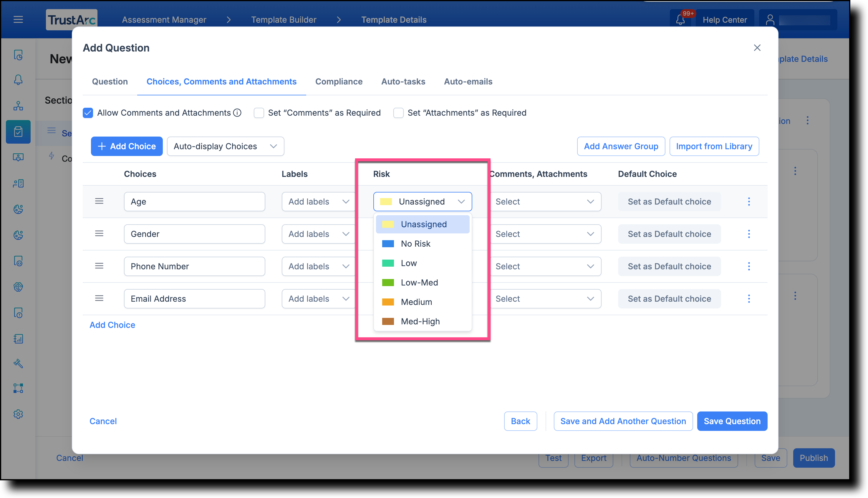Collapse the Risk dropdown for Age row
This screenshot has height=498, width=868.
click(x=423, y=201)
